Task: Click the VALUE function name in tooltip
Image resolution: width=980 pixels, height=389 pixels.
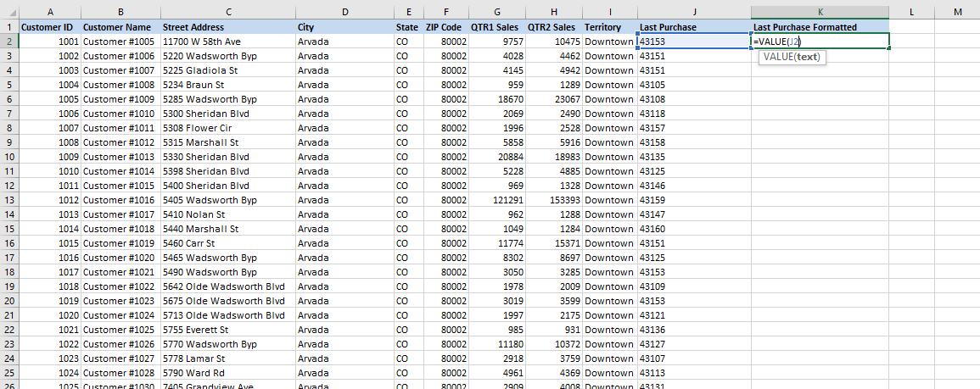Action: point(778,57)
